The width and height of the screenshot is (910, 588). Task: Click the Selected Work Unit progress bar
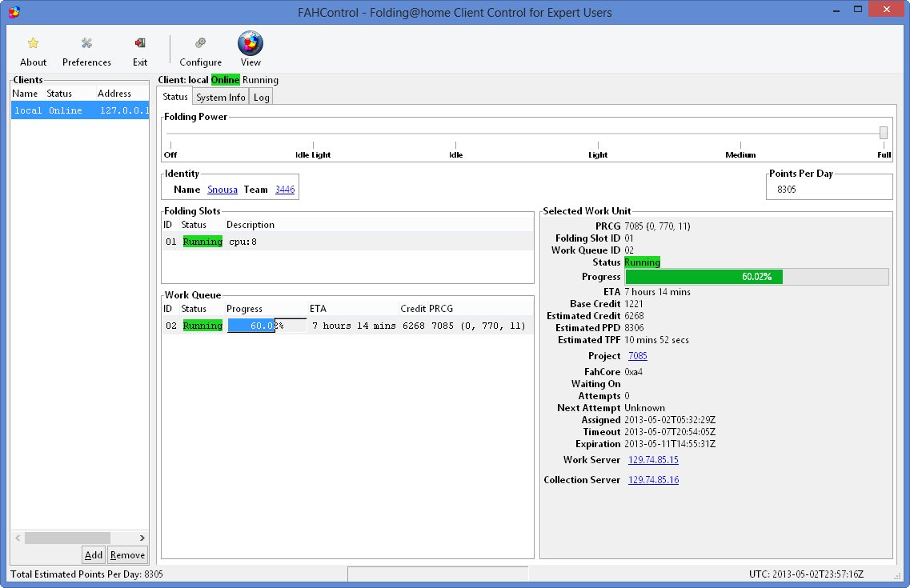[x=757, y=277]
